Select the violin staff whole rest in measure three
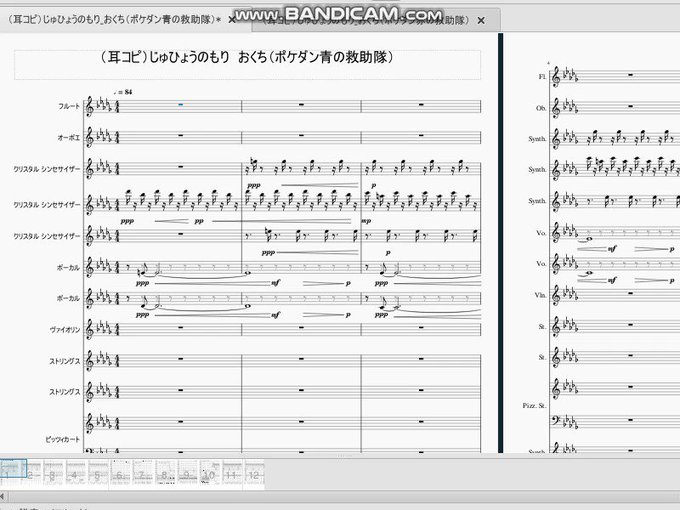The image size is (680, 510). 421,327
